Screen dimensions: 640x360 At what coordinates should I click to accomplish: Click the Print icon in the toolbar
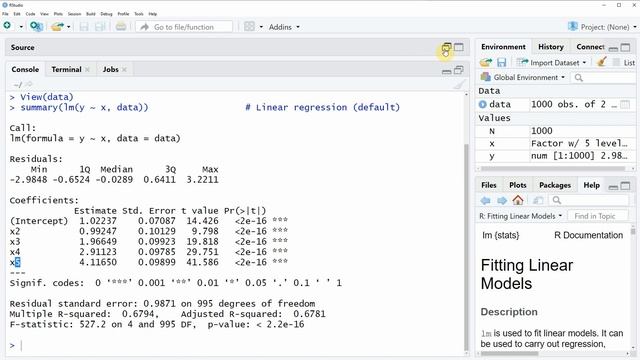click(x=121, y=27)
